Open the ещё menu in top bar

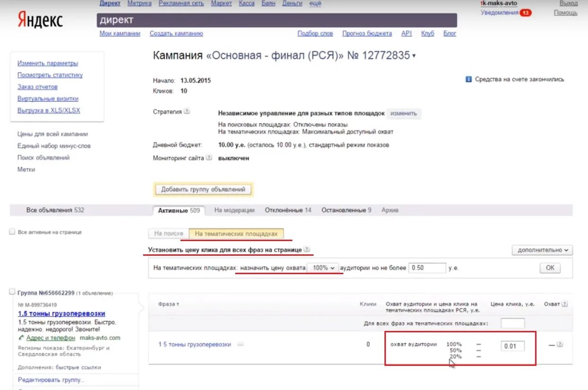[x=315, y=3]
